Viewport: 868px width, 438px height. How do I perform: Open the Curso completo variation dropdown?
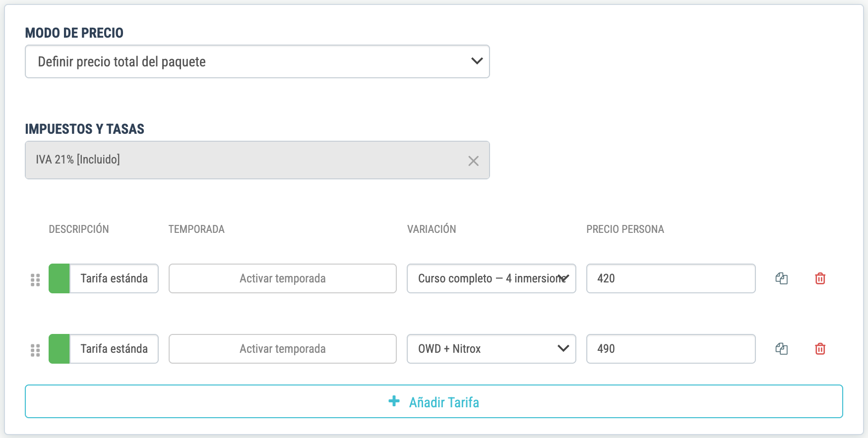(x=492, y=278)
